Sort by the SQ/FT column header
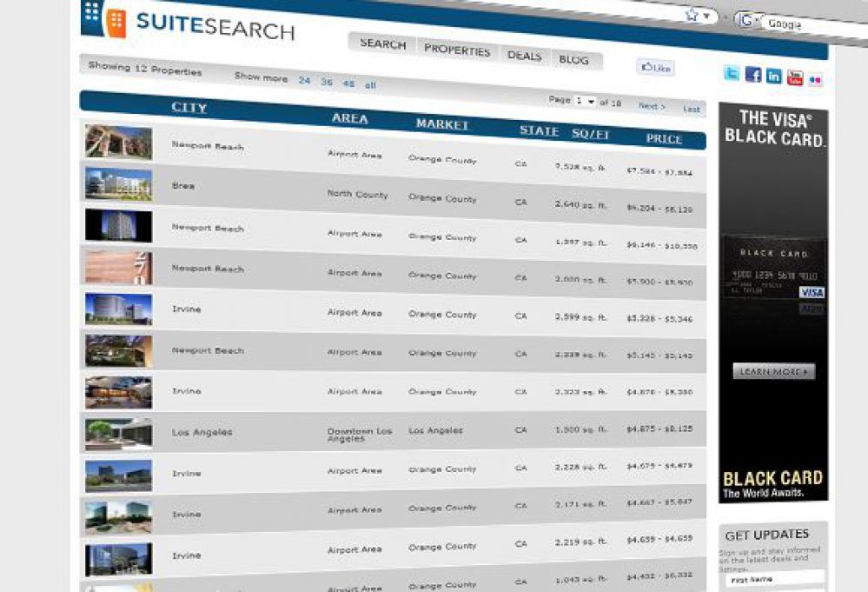 590,134
